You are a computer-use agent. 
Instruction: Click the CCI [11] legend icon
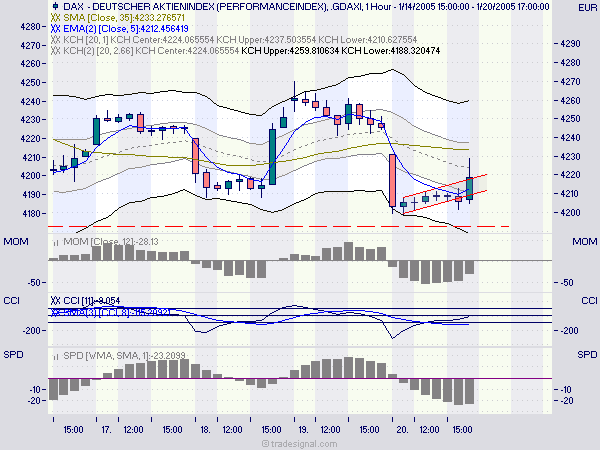click(x=55, y=301)
